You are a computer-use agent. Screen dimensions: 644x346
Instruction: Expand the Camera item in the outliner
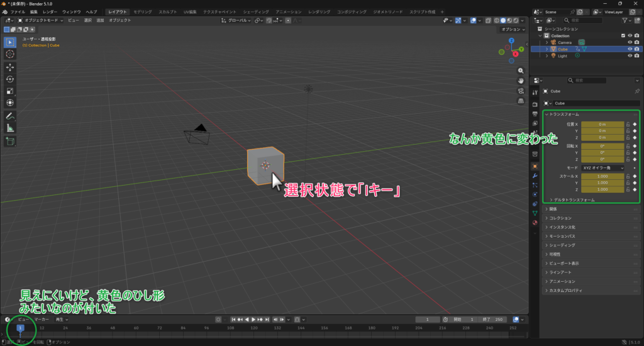click(x=547, y=42)
